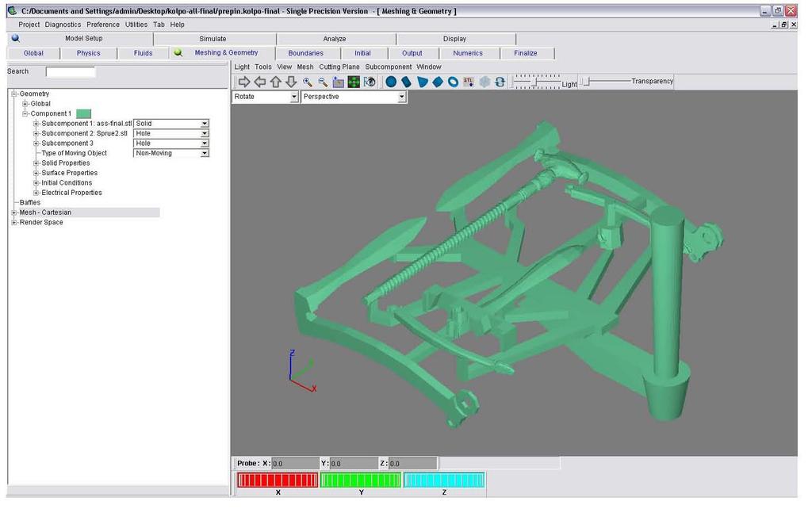Switch to the Analyze tab
Viewport: 812px width, 509px height.
click(335, 39)
